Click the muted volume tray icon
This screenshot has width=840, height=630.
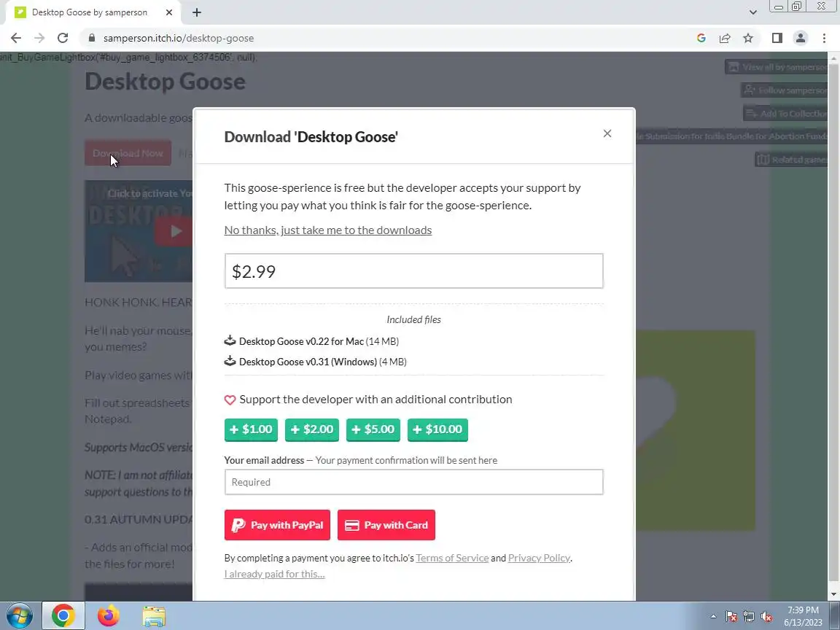(766, 617)
